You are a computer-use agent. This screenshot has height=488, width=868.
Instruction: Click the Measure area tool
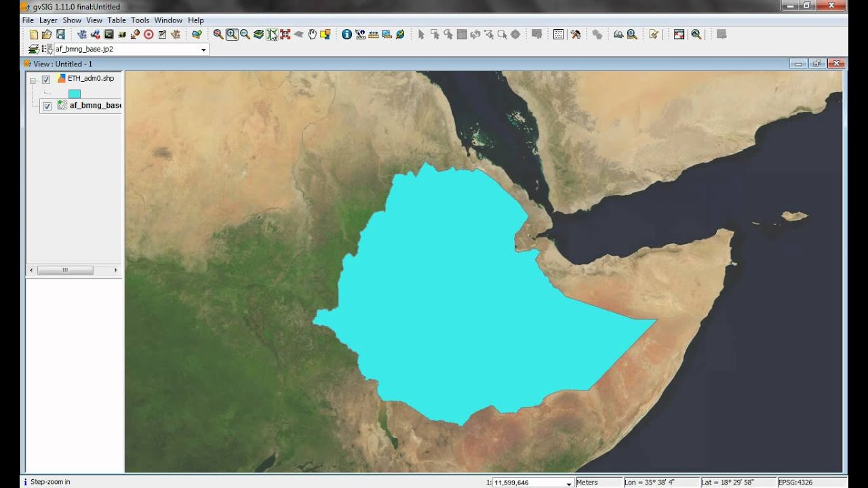pos(387,35)
